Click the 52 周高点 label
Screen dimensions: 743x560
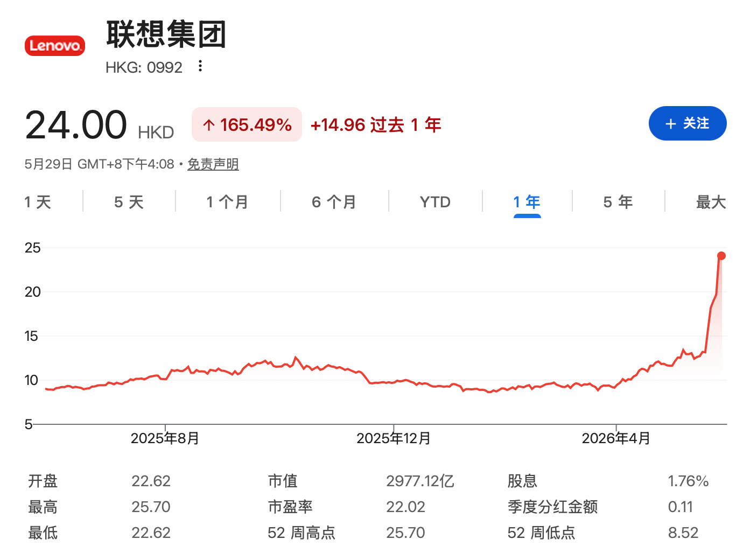coord(302,533)
